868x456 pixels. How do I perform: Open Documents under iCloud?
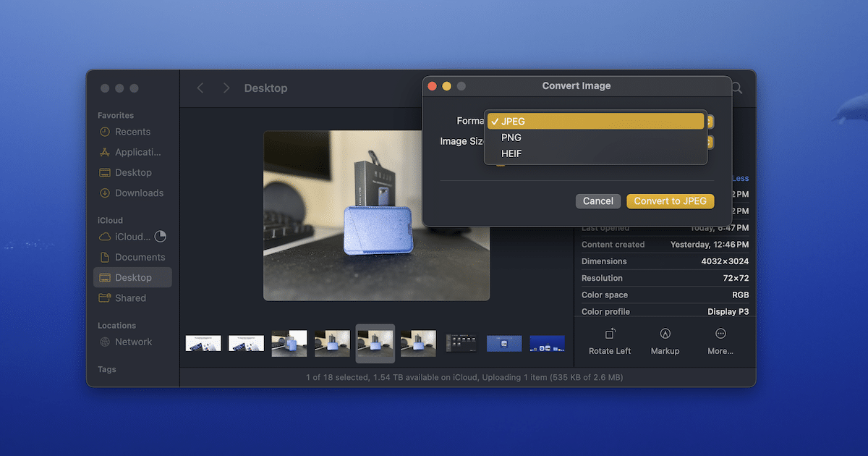click(x=140, y=257)
